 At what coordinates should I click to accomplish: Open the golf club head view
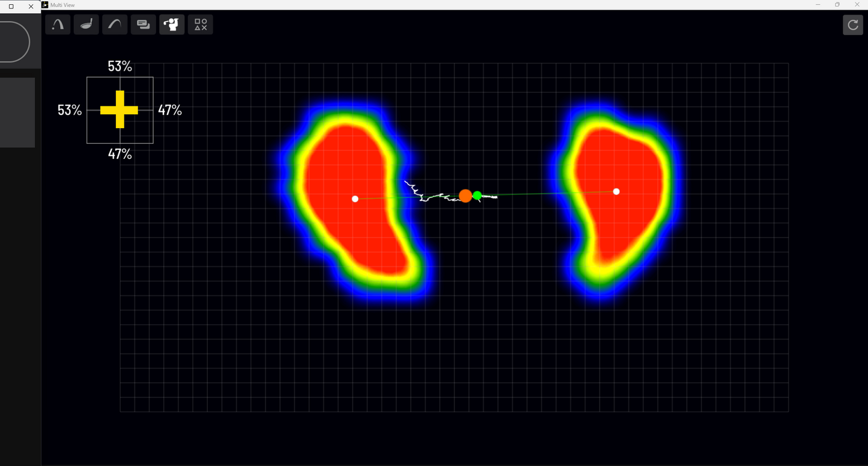pyautogui.click(x=86, y=25)
